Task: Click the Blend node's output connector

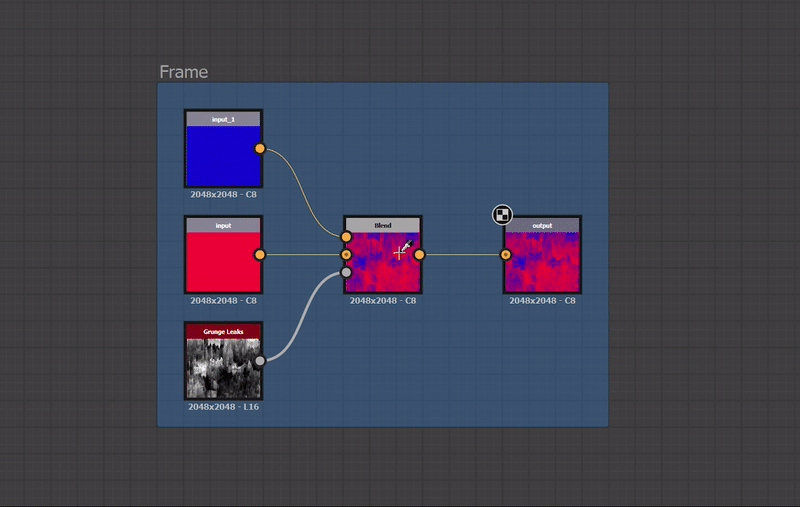Action: pyautogui.click(x=419, y=255)
